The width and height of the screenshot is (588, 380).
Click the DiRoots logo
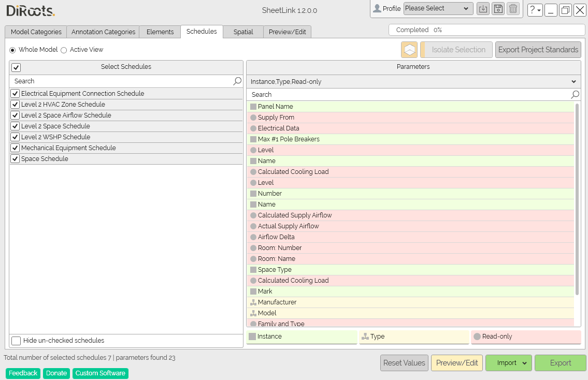click(x=31, y=11)
